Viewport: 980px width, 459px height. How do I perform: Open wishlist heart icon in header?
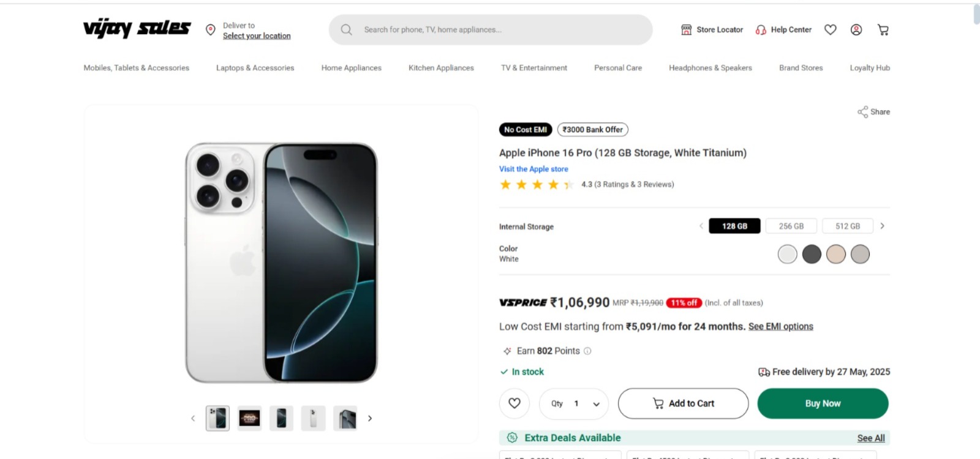tap(830, 29)
